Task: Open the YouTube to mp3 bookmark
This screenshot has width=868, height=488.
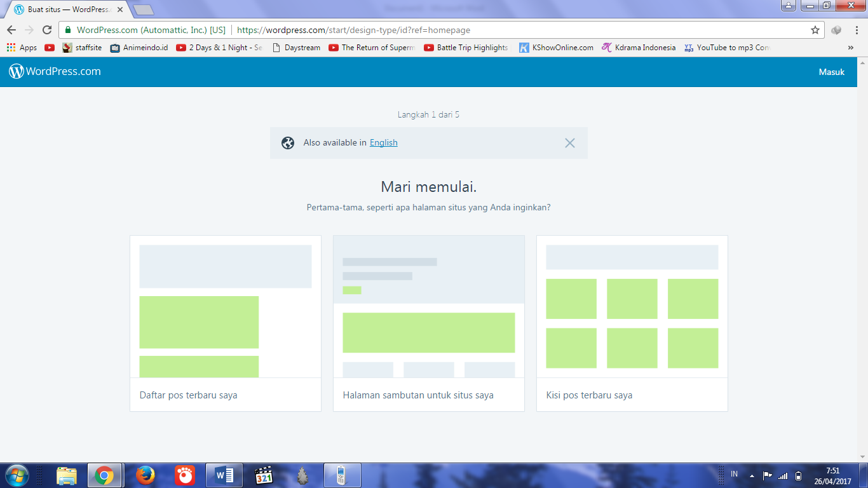Action: [727, 48]
